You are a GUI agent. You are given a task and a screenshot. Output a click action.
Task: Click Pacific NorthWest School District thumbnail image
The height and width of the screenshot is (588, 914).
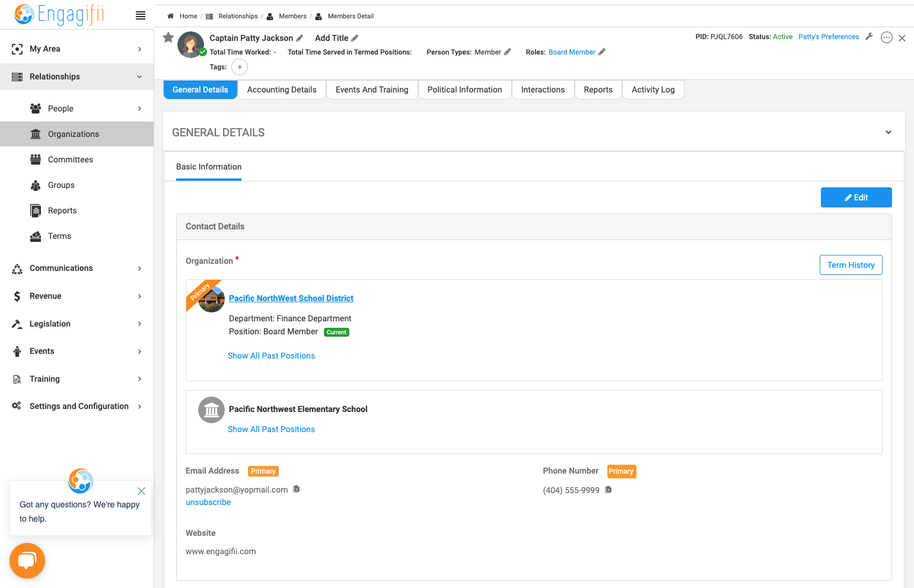click(x=211, y=299)
